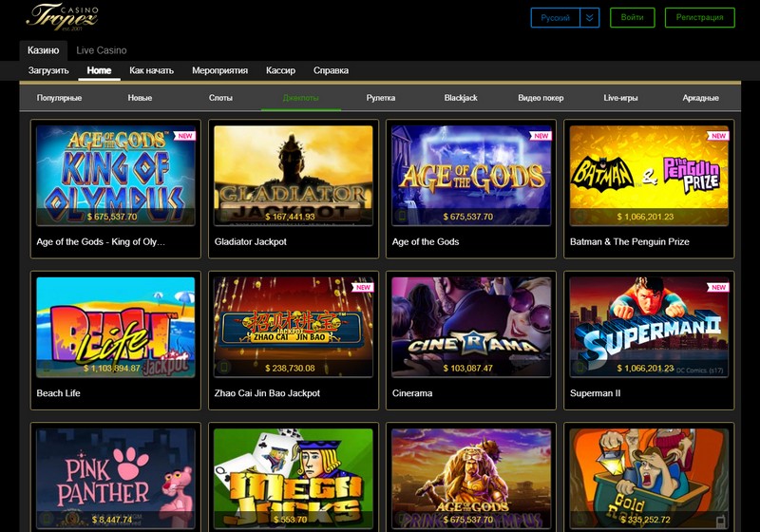The height and width of the screenshot is (532, 760).
Task: Switch to the Казино tab
Action: coord(43,50)
